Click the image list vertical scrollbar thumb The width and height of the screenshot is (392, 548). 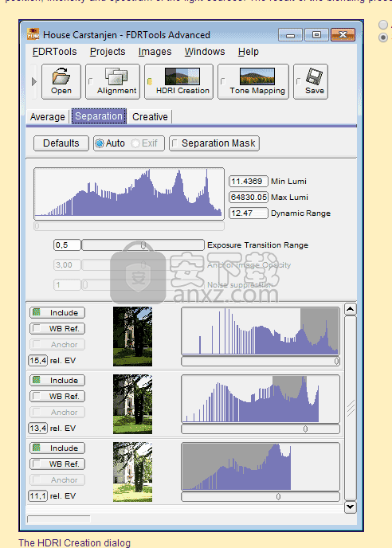[x=351, y=408]
